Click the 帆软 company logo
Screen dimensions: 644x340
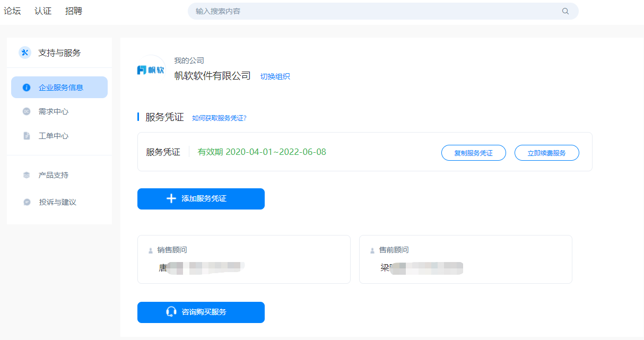tap(151, 69)
